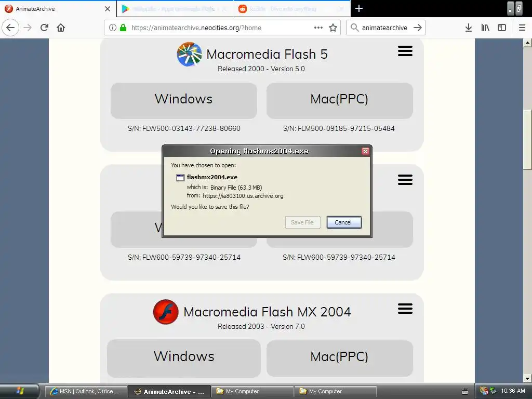The image size is (532, 399).
Task: Click the Flash MX 2004 red logo
Action: [166, 312]
